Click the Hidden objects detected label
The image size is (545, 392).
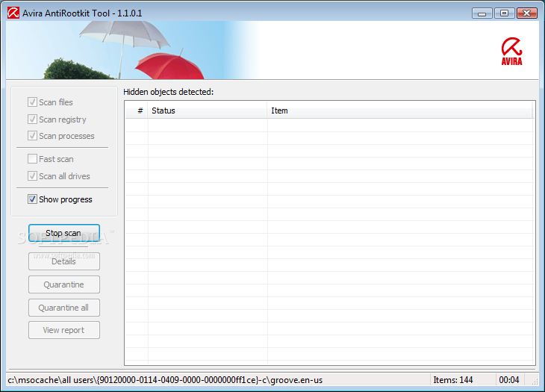[x=168, y=92]
